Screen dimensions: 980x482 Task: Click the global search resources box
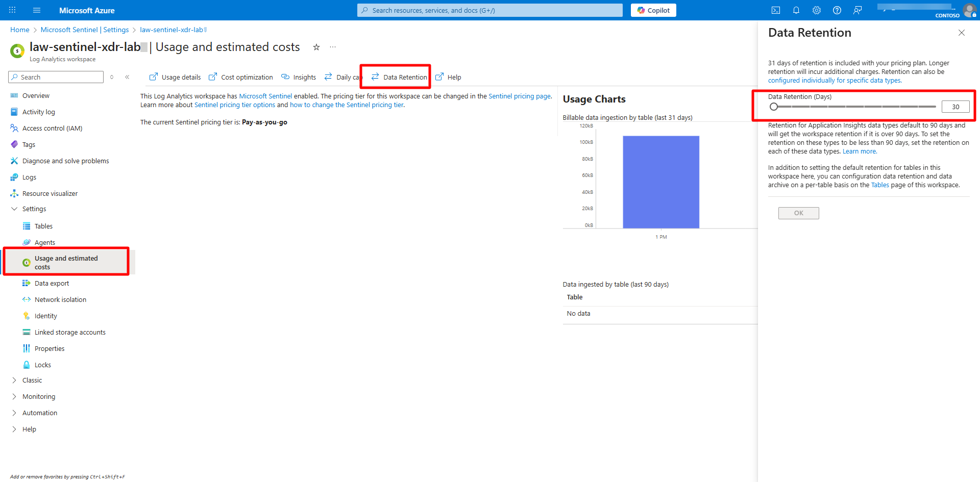490,10
